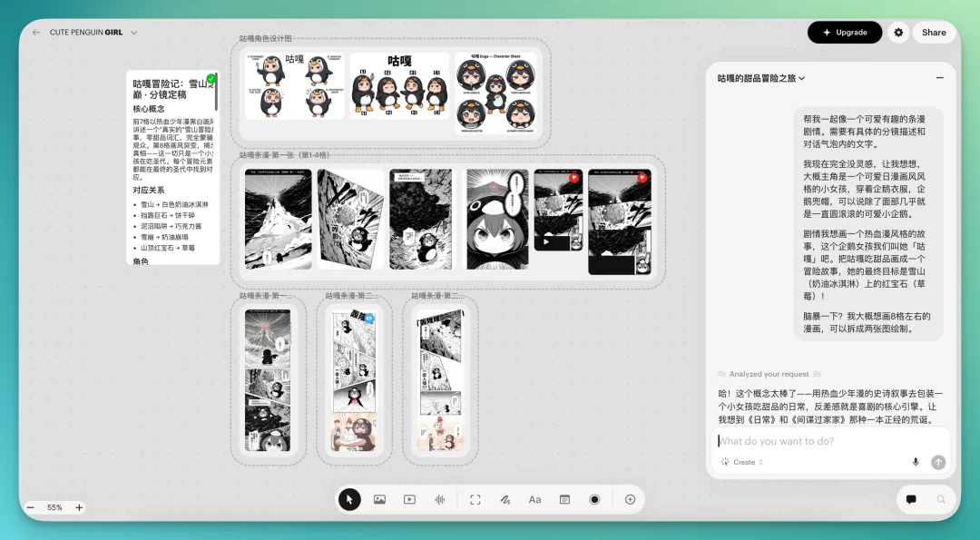Click the zoom in plus button
This screenshot has height=540, width=980.
[79, 507]
